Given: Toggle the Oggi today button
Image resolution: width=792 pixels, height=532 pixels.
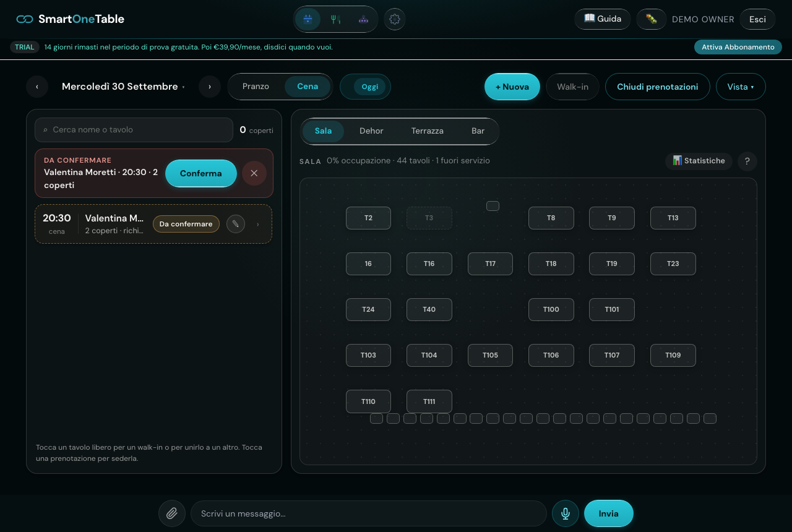Looking at the screenshot, I should coord(369,87).
